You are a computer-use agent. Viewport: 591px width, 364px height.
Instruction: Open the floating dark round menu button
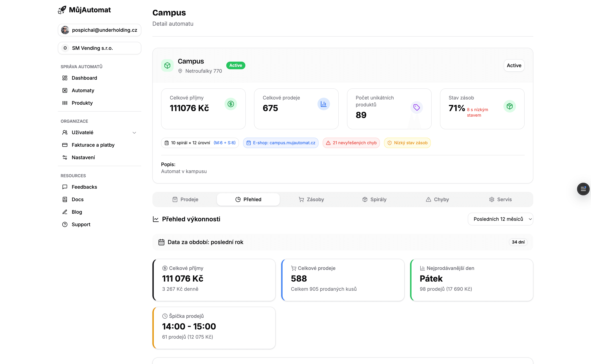coord(583,189)
